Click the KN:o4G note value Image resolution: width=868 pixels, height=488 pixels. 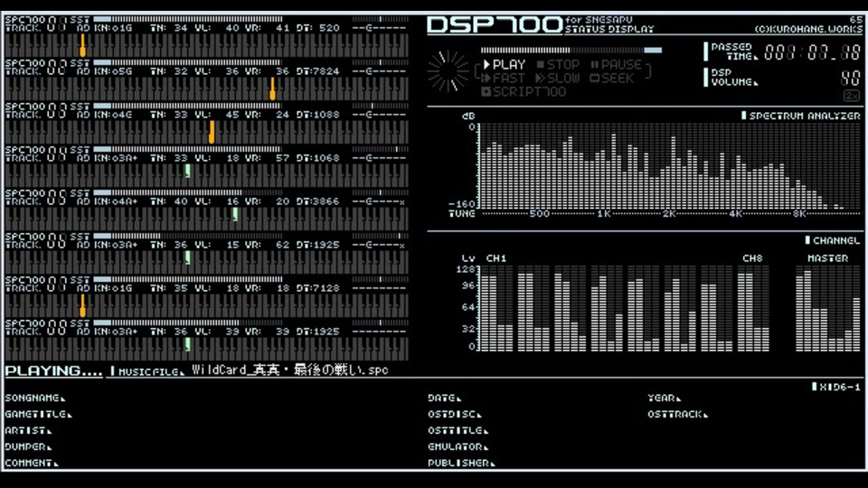pyautogui.click(x=114, y=115)
